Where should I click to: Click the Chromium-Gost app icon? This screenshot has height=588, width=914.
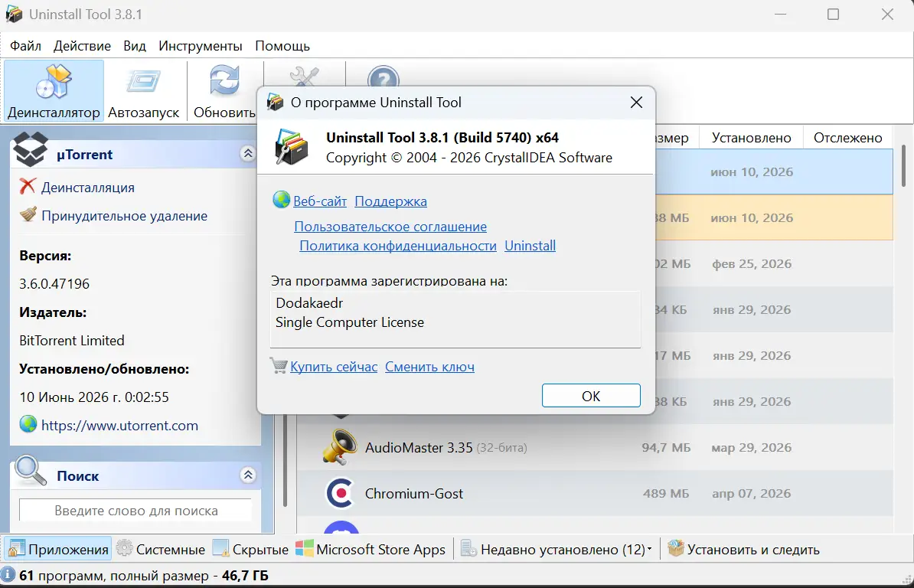[x=340, y=494]
